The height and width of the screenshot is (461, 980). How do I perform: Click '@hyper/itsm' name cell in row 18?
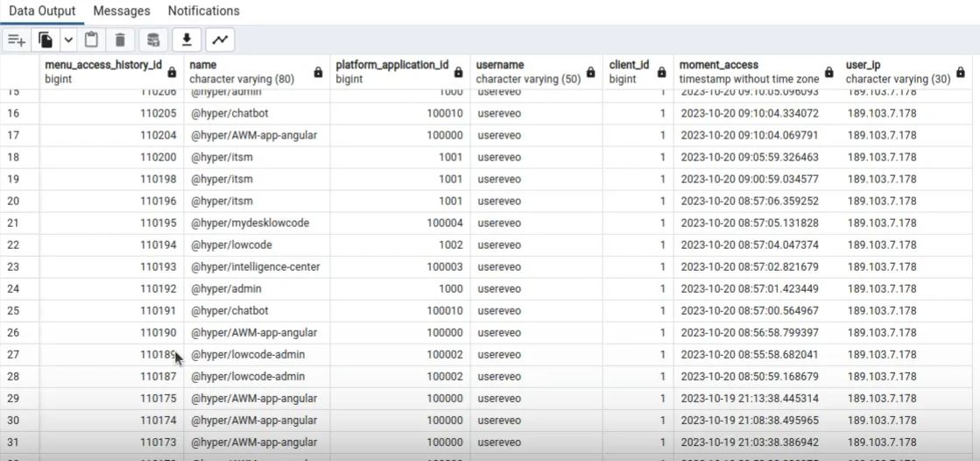coord(257,157)
